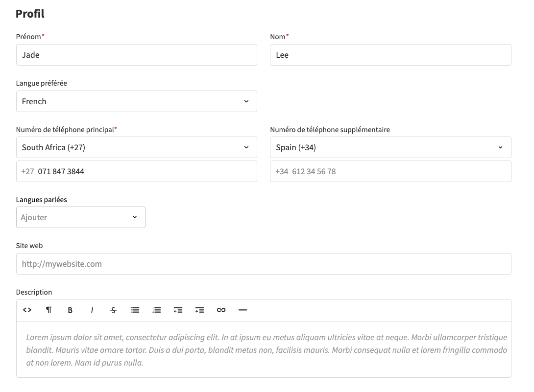Image resolution: width=534 pixels, height=392 pixels.
Task: Apply strikethrough formatting to description text
Action: (113, 310)
